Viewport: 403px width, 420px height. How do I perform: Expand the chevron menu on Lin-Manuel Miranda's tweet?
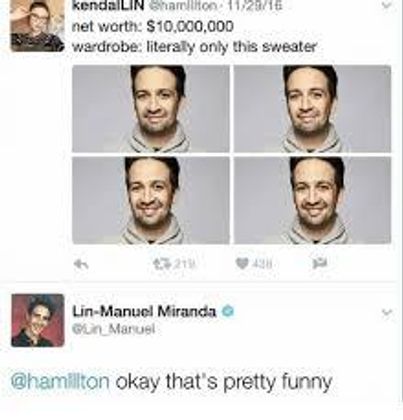point(387,313)
